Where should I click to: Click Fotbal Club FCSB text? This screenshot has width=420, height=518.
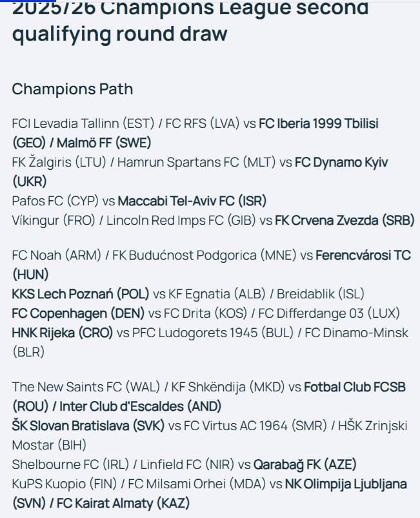(x=355, y=387)
